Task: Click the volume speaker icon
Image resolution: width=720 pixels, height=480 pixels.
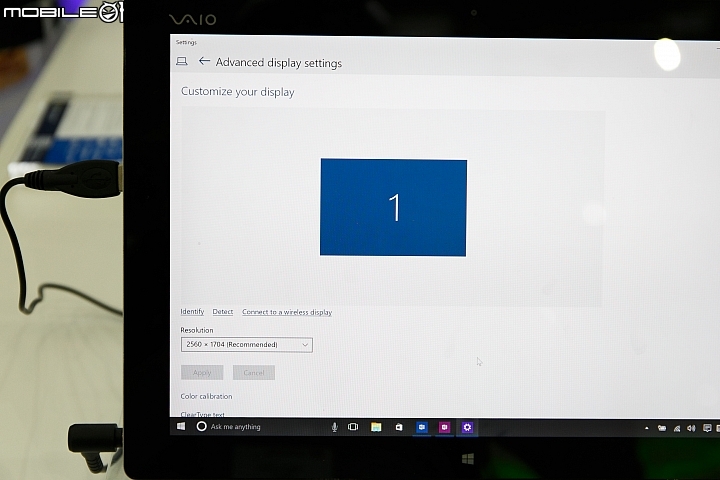Action: pyautogui.click(x=691, y=429)
